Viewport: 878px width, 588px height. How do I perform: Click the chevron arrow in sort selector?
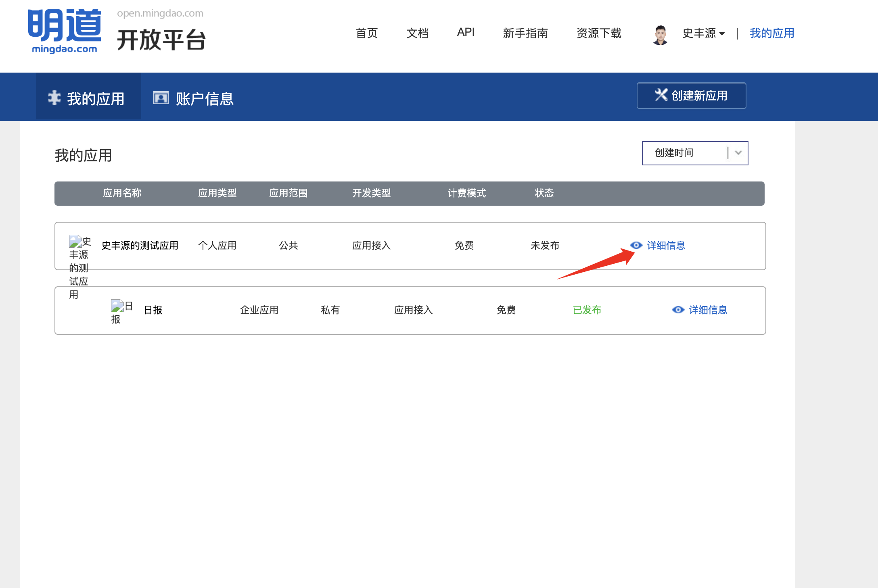tap(738, 153)
